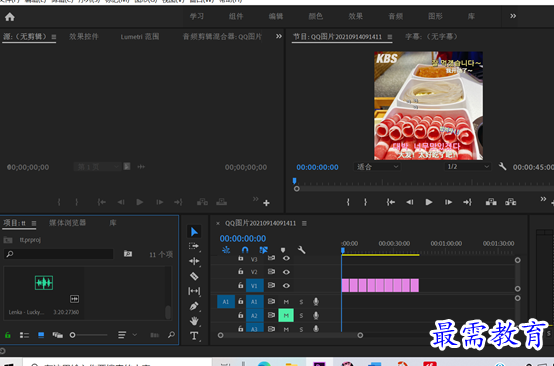Open the timeline sequence panel menu icon
554x366 pixels.
[304, 223]
